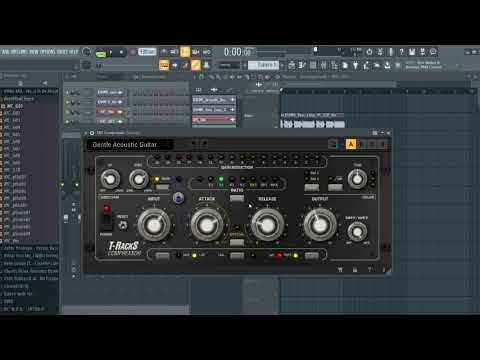Click the button under the yellow LED
This screenshot has width=480, height=360.
click(162, 187)
